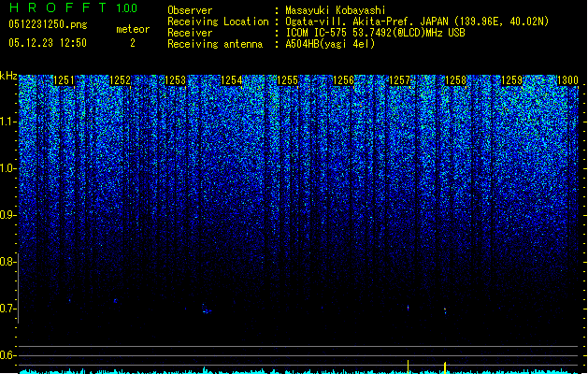Click the Observer label
Viewport: 588px width, 374px height.
(x=190, y=10)
